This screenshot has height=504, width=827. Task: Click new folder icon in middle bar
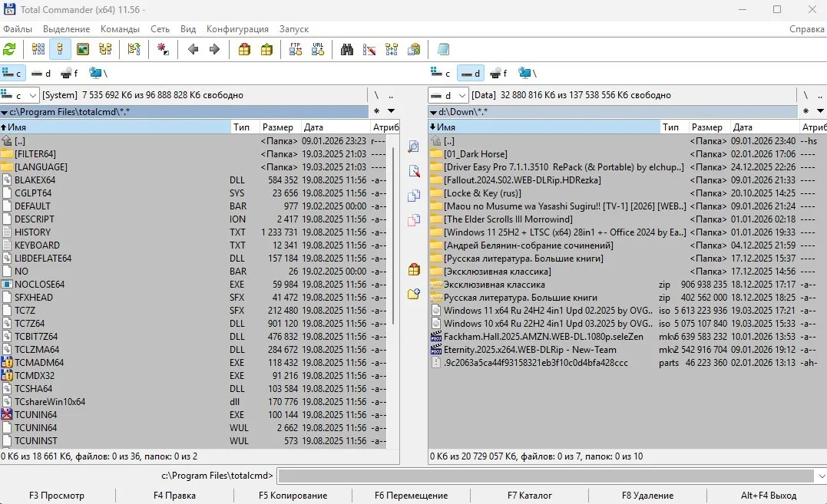pos(414,293)
